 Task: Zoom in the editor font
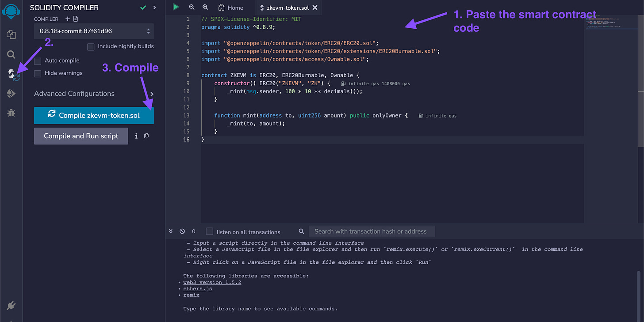click(x=205, y=7)
